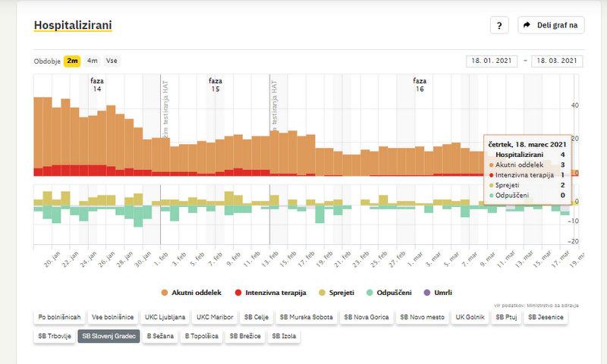Select Po bolnišnicah view
Viewport: 607px width, 364px height.
[58, 317]
